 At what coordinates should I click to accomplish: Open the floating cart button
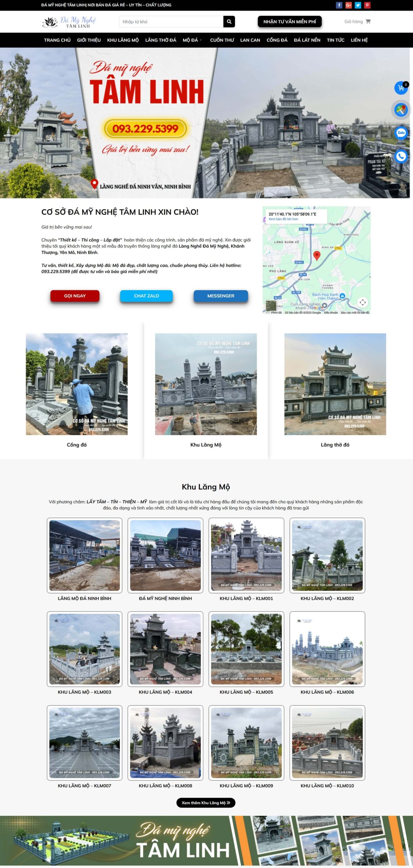pos(401,88)
